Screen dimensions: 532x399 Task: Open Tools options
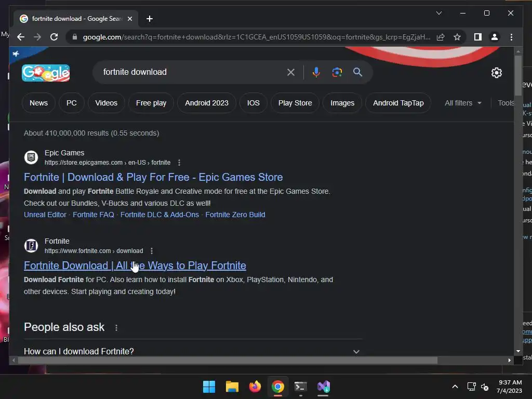pos(506,103)
